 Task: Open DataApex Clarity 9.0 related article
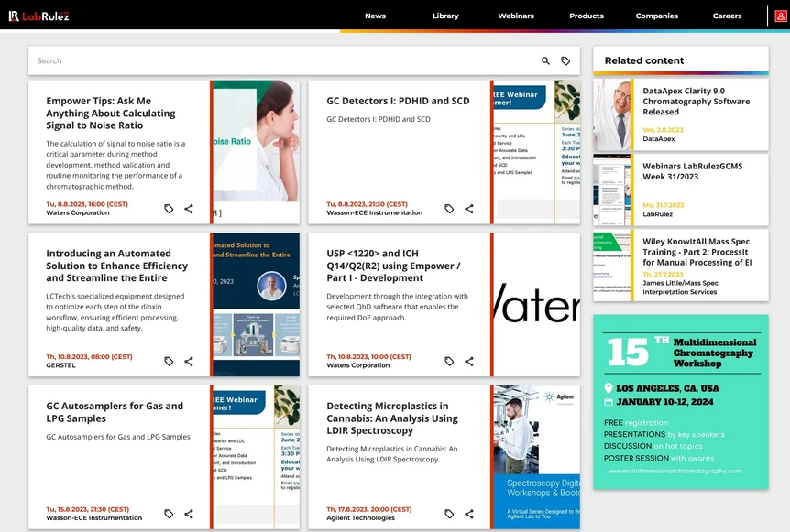click(x=696, y=101)
